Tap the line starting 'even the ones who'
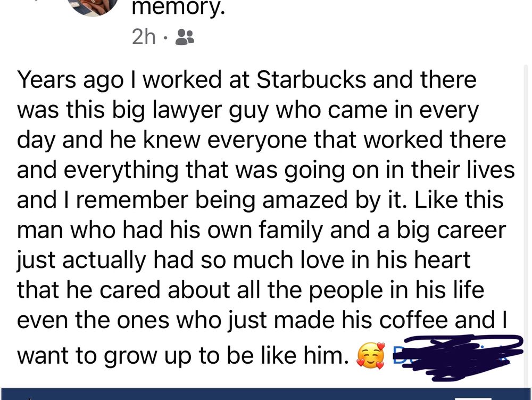532x400 pixels. click(x=262, y=320)
